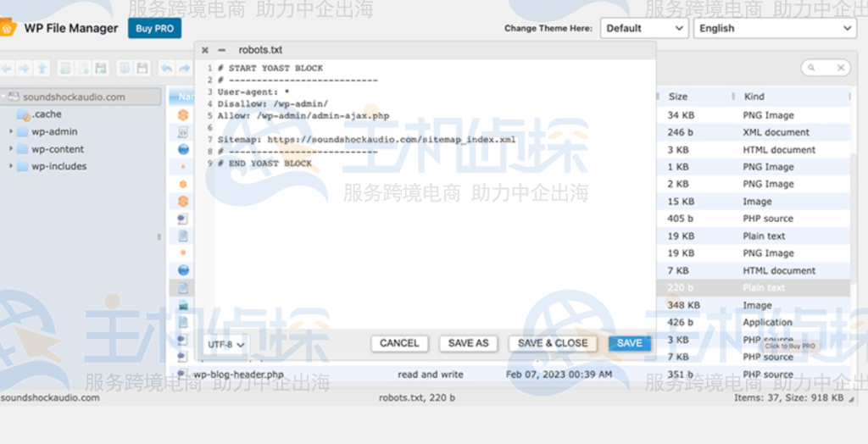Open the UTF-8 encoding dropdown
The width and height of the screenshot is (868, 444).
[x=226, y=344]
